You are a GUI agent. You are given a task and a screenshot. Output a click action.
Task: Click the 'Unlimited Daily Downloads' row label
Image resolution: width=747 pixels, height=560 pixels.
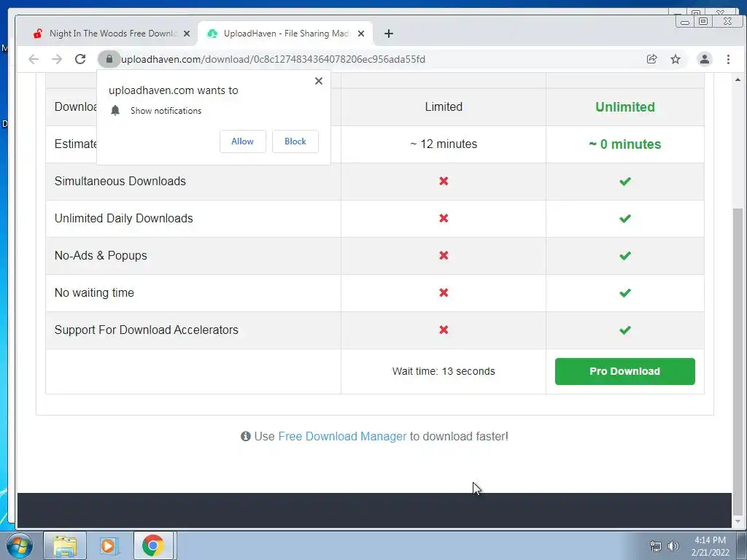click(123, 218)
